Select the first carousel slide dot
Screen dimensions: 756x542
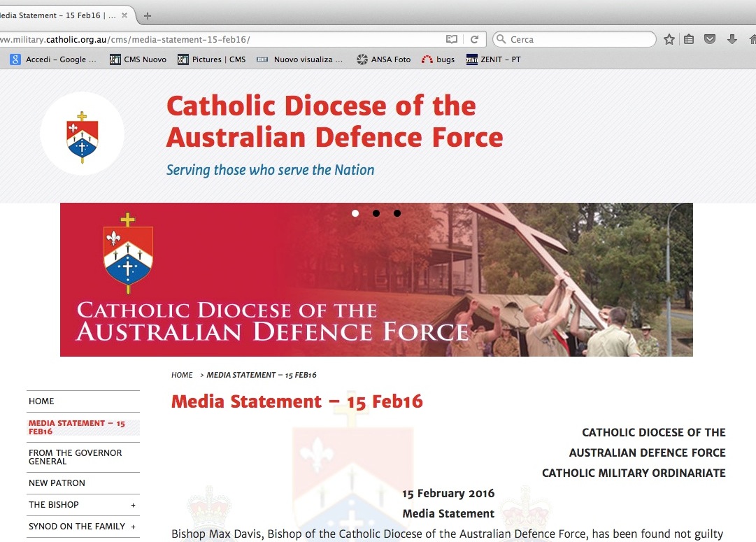point(355,213)
